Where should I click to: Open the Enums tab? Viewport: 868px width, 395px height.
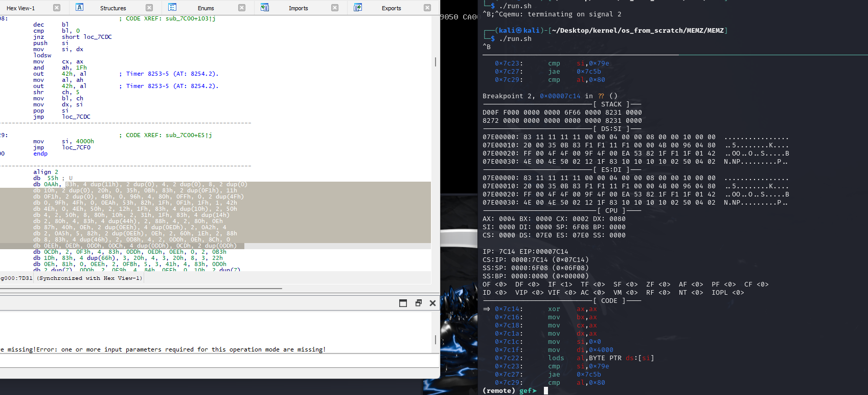pos(206,8)
